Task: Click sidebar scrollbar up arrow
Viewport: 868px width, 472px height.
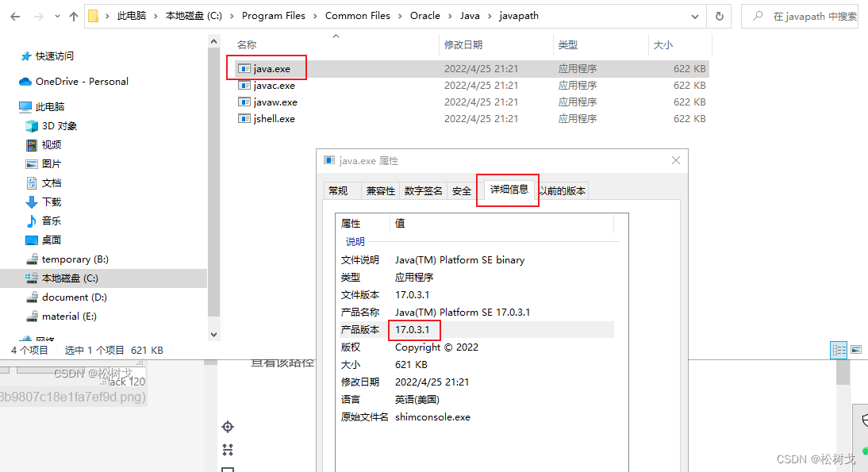Action: pyautogui.click(x=213, y=41)
